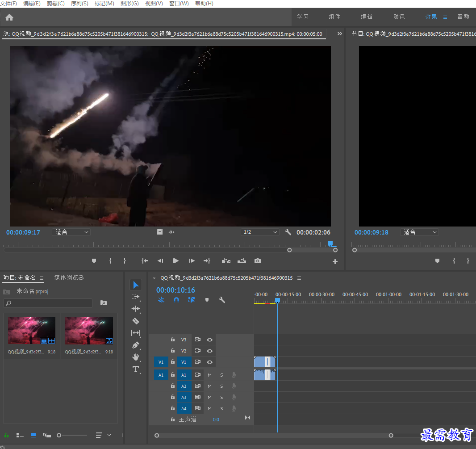Click the Project thumbnail zoom slider

coord(72,435)
